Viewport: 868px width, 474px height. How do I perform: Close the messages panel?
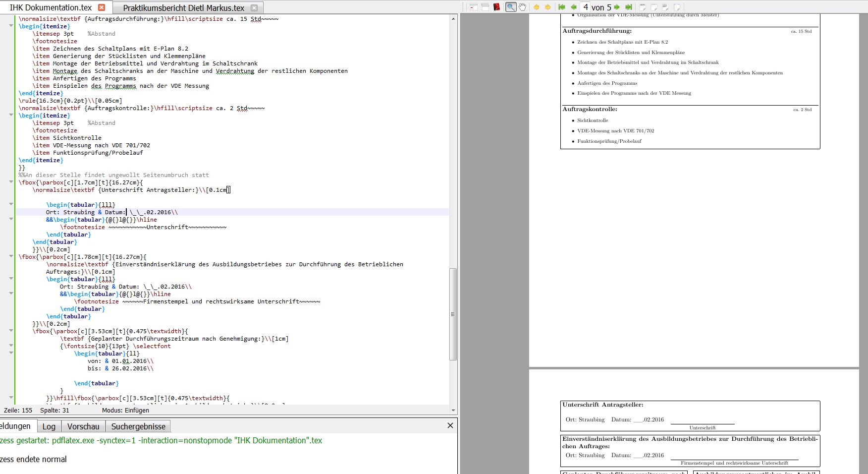[x=450, y=425]
